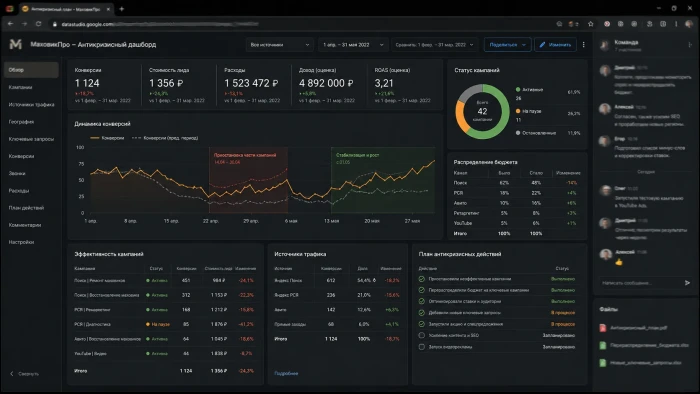Check the 'Запуск видеорекламы' action checkbox

(x=421, y=347)
